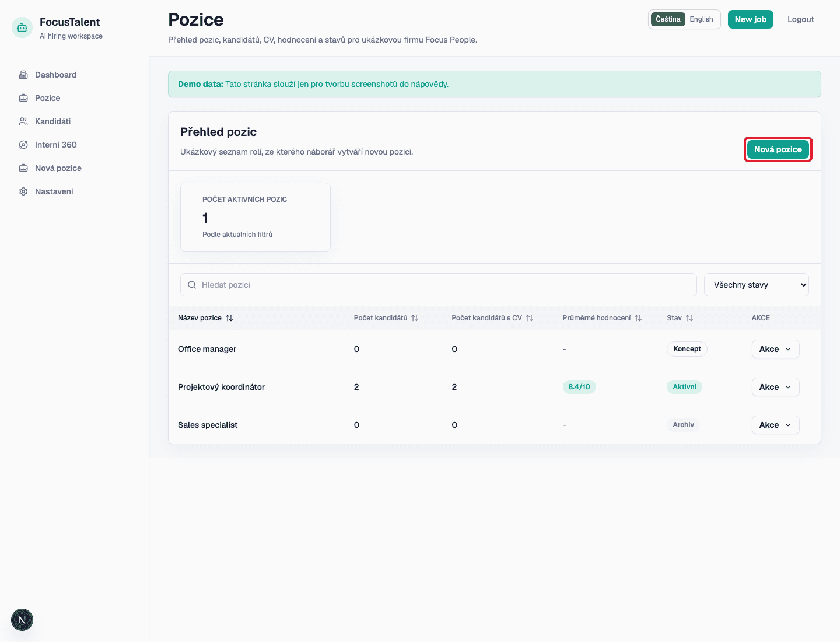Log out using the Logout link
Image resolution: width=840 pixels, height=642 pixels.
tap(801, 19)
